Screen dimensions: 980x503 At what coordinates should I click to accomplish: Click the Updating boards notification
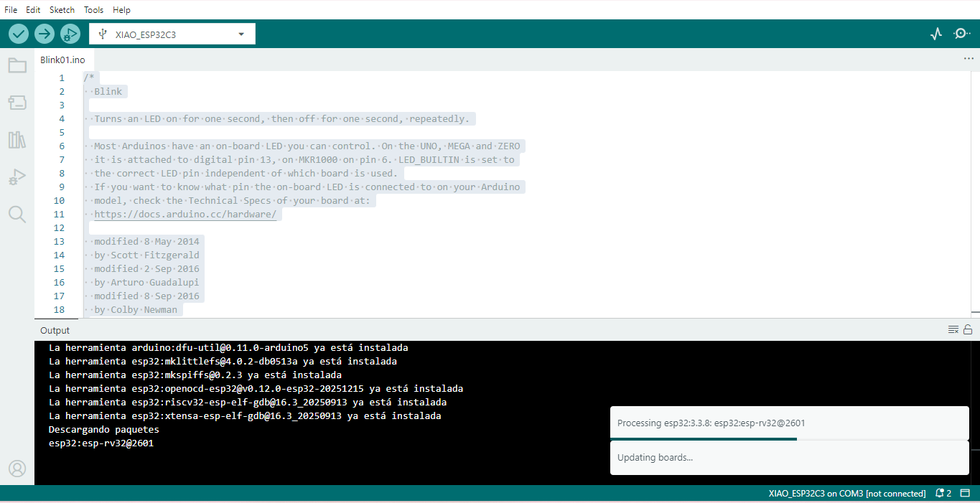tap(789, 457)
